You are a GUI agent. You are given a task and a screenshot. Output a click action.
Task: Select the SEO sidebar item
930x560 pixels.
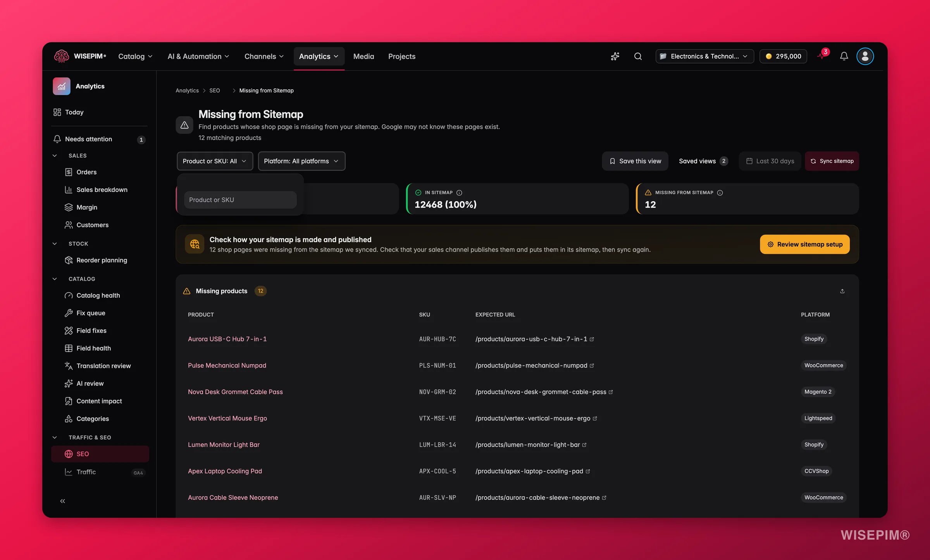pos(100,454)
